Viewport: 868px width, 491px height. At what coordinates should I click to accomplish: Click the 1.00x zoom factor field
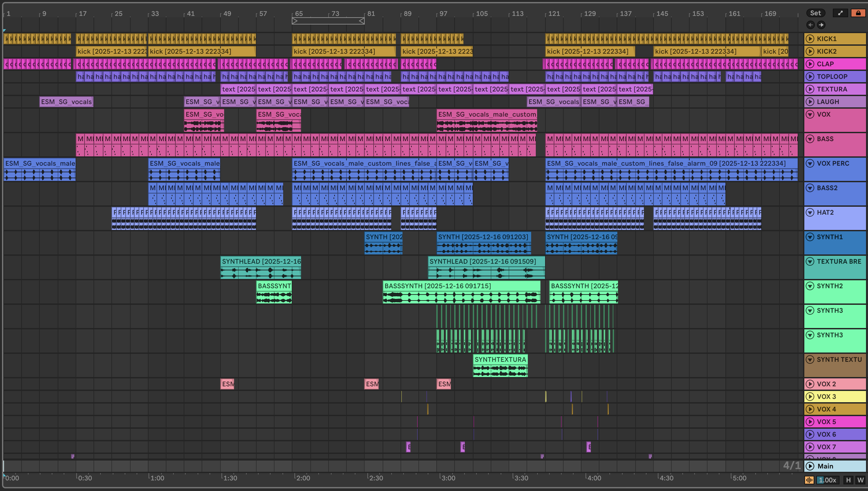coord(827,480)
